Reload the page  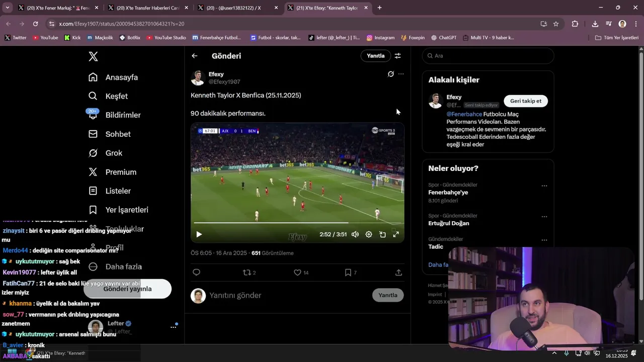pyautogui.click(x=35, y=24)
